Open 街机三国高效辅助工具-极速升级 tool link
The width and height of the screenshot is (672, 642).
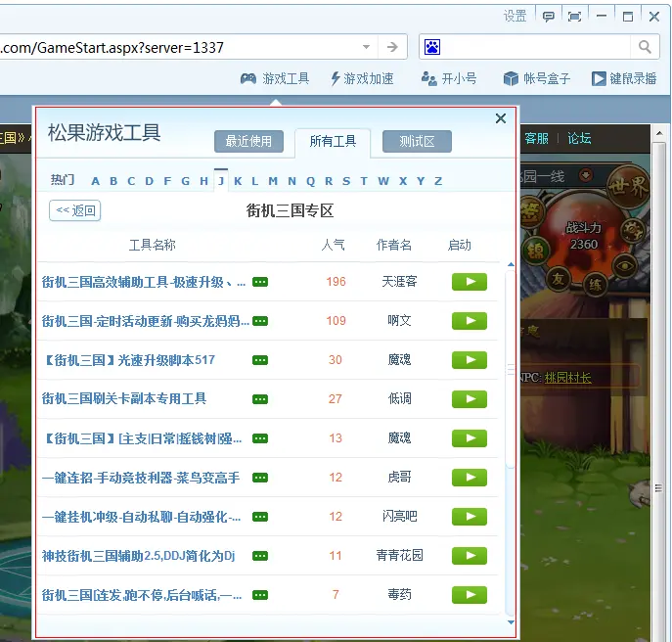click(144, 282)
